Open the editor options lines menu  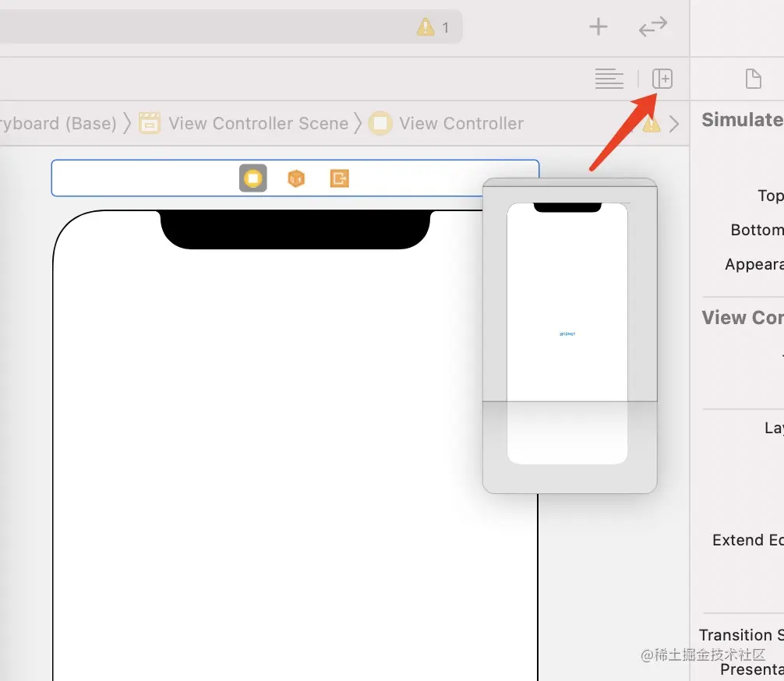point(609,79)
